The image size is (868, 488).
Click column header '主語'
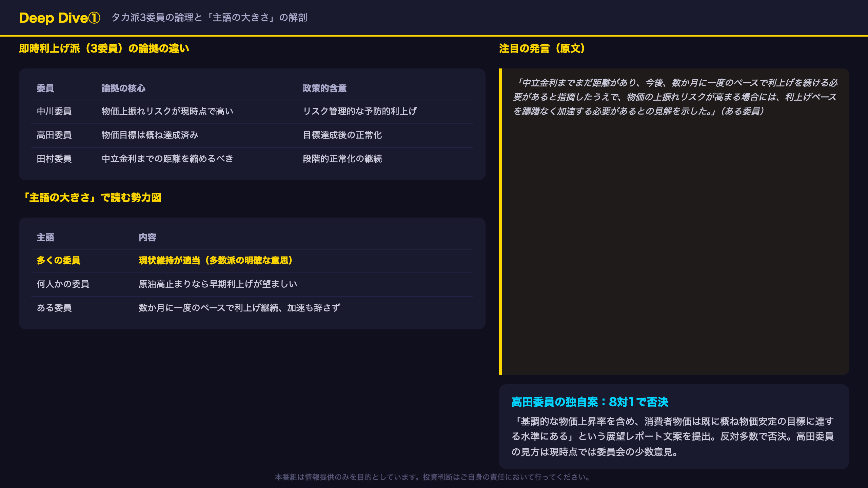(45, 237)
